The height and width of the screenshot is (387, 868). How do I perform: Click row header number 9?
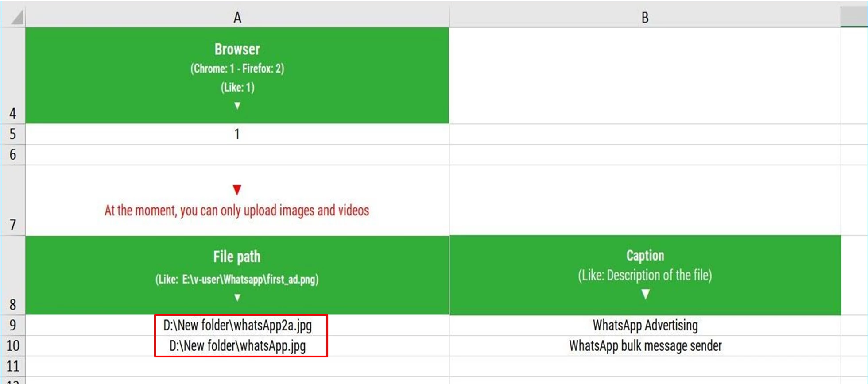click(13, 325)
